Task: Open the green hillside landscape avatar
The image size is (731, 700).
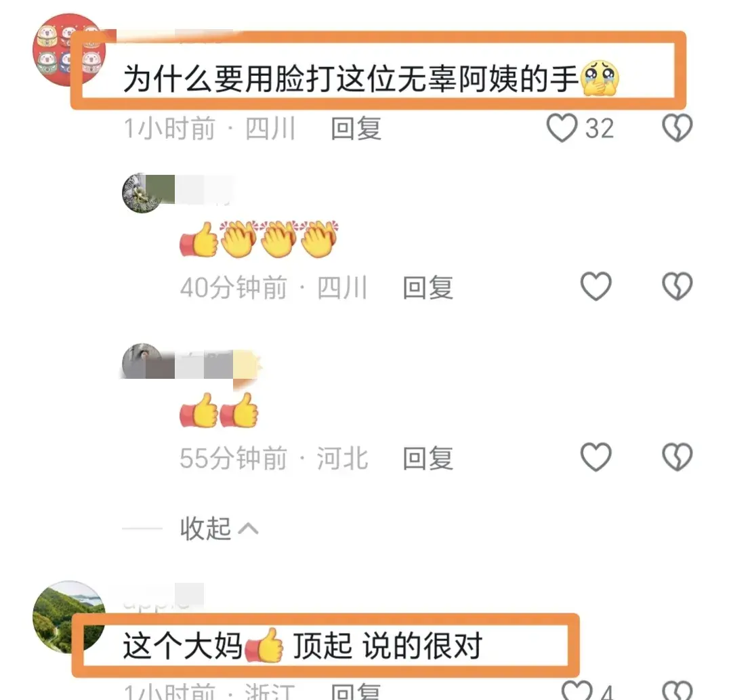Action: click(x=69, y=617)
